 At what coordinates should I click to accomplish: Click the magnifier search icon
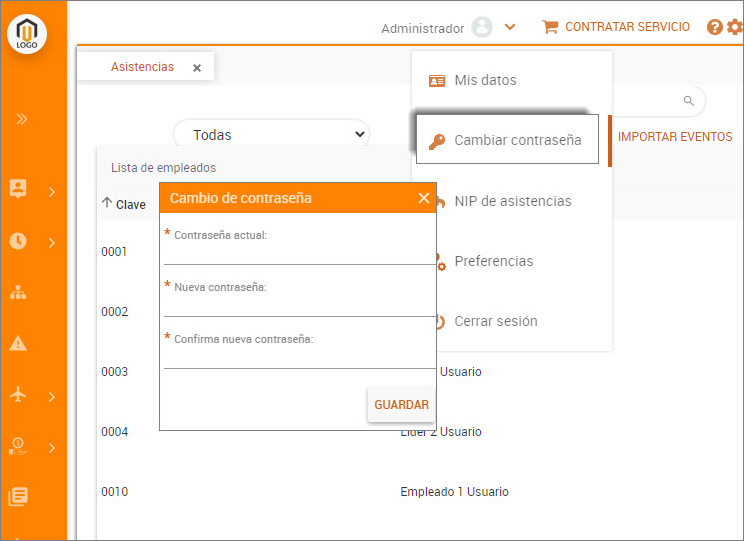tap(688, 101)
